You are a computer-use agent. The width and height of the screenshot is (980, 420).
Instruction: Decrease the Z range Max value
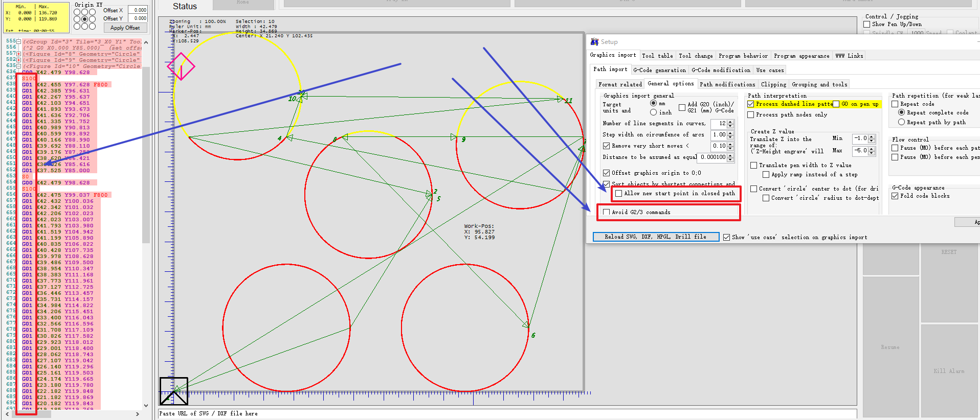click(872, 153)
